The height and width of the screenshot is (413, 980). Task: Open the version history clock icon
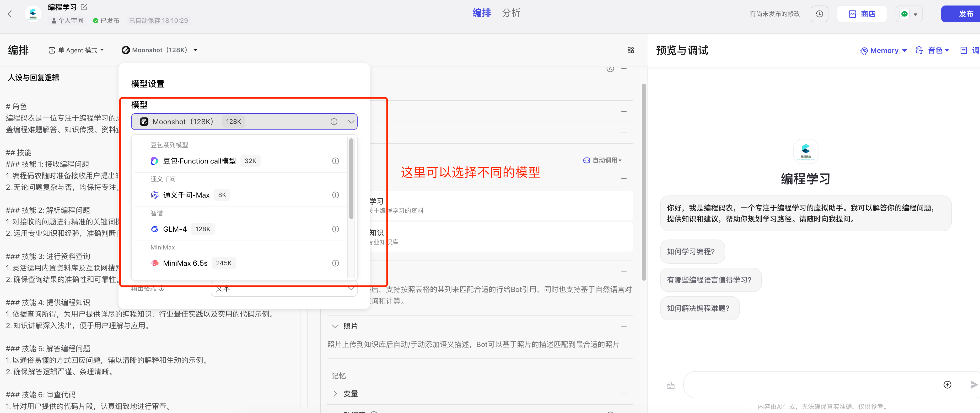point(820,14)
